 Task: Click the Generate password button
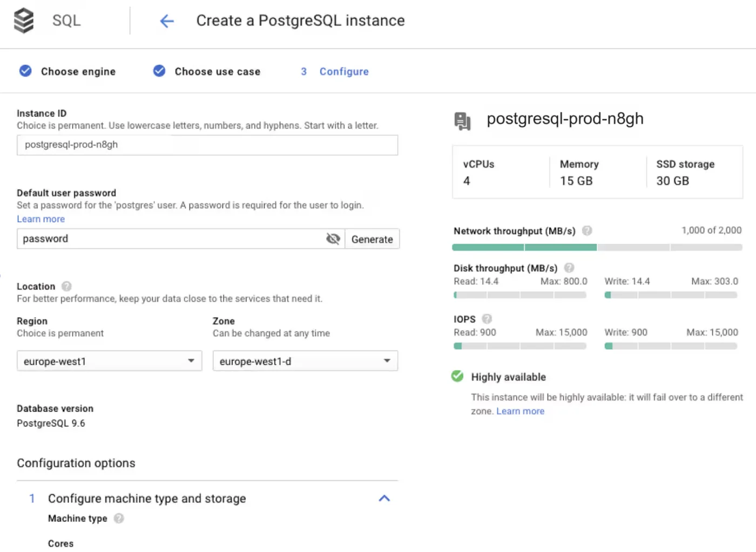coord(372,239)
